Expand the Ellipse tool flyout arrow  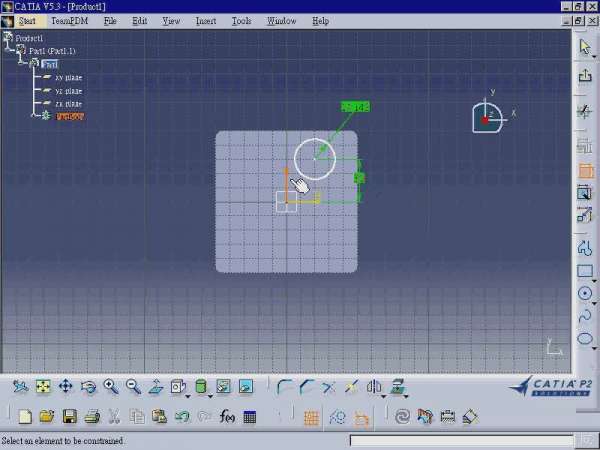[x=594, y=348]
